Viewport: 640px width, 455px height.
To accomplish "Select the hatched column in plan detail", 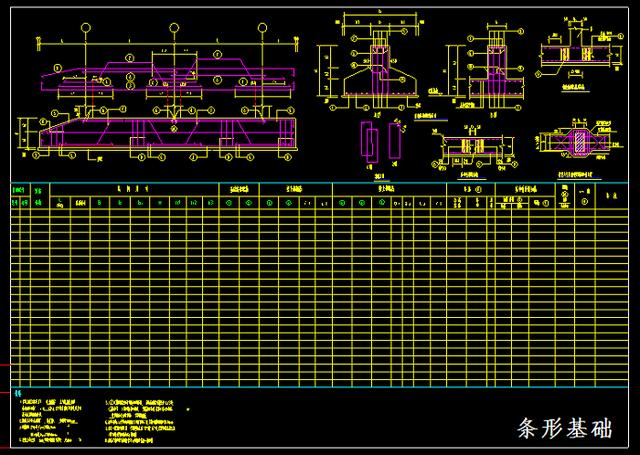I will pyautogui.click(x=580, y=142).
